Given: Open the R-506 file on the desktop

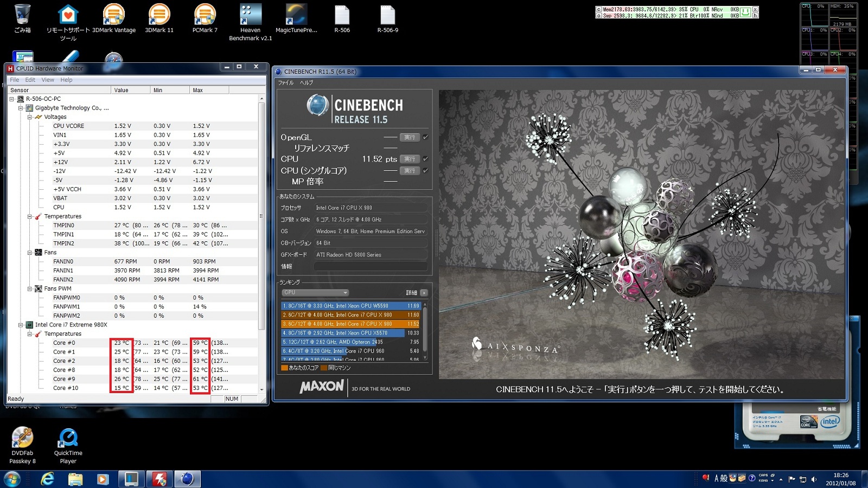Looking at the screenshot, I should pyautogui.click(x=342, y=18).
